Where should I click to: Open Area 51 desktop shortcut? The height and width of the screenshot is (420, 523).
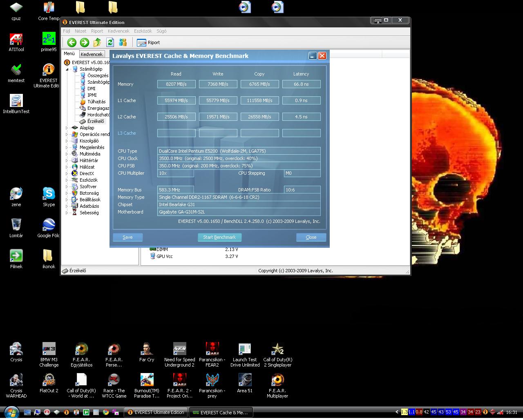tap(245, 383)
